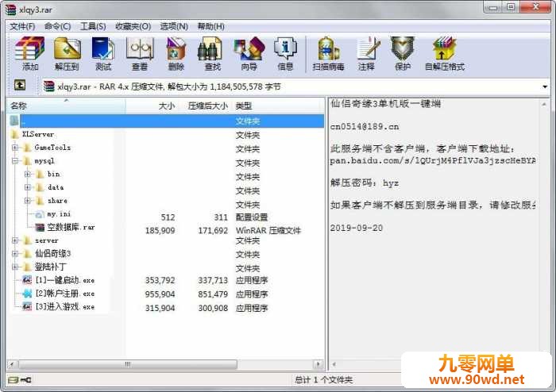Select the share folder
Screen dimensions: 556x392
click(x=57, y=201)
